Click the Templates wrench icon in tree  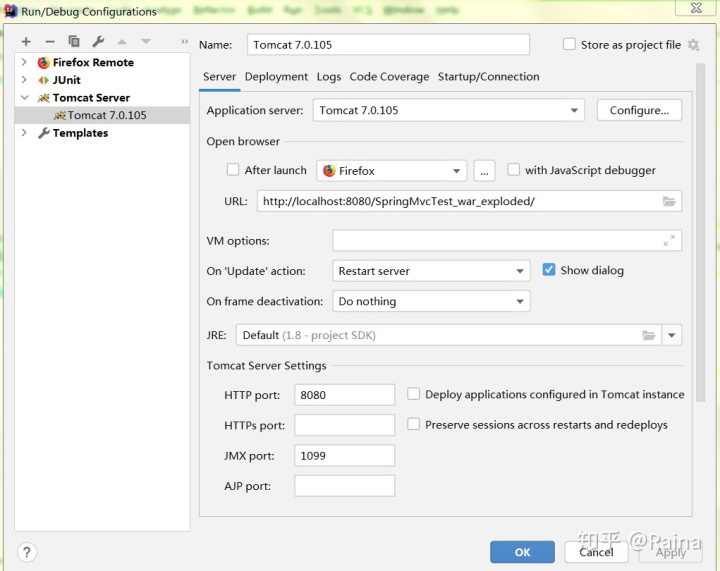click(44, 133)
